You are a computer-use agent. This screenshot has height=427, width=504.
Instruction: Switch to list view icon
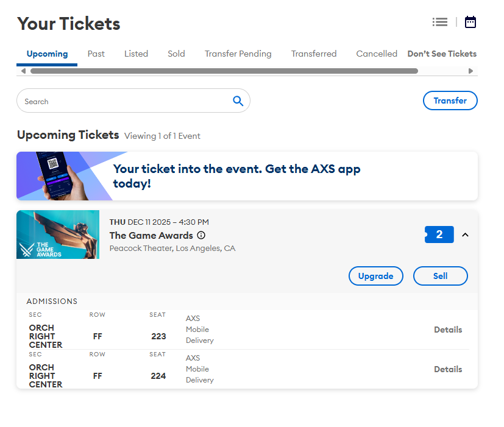(440, 22)
